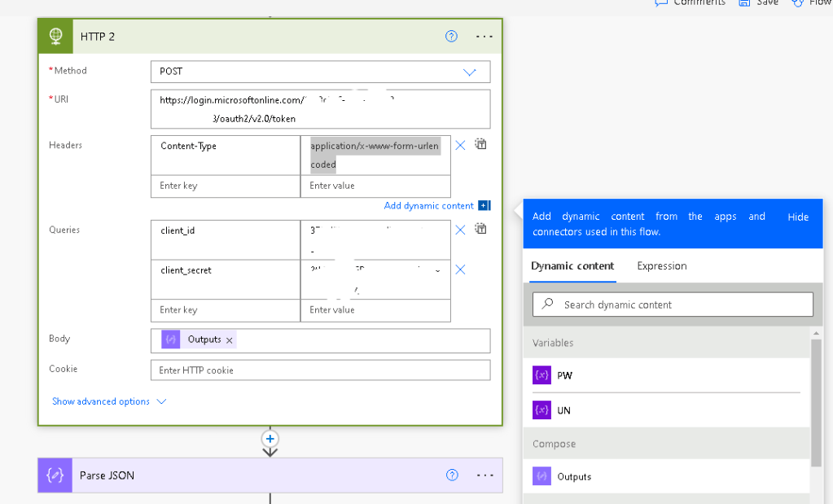Expand Show advanced options
Screen dimensions: 833x504
(x=108, y=401)
